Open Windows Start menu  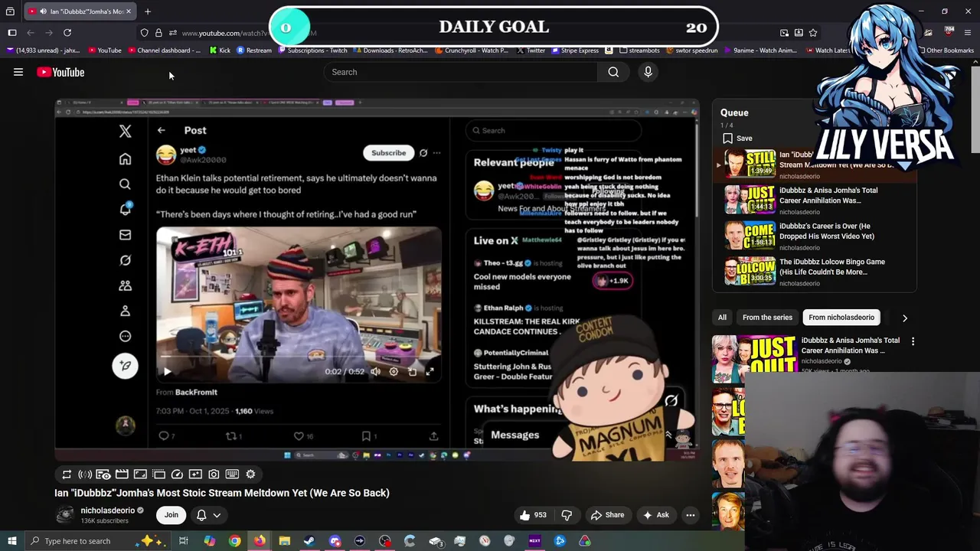[11, 541]
